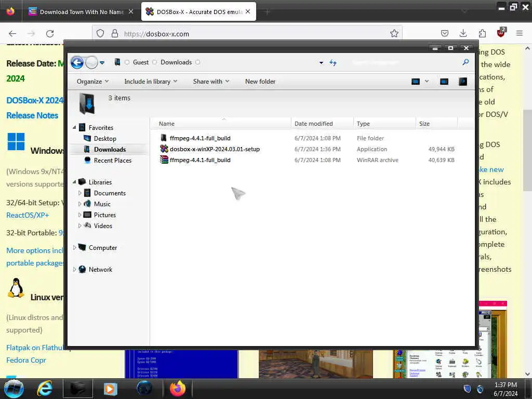Open the Firefox extensions puzzle icon
Image resolution: width=532 pixels, height=399 pixels.
pyautogui.click(x=482, y=33)
